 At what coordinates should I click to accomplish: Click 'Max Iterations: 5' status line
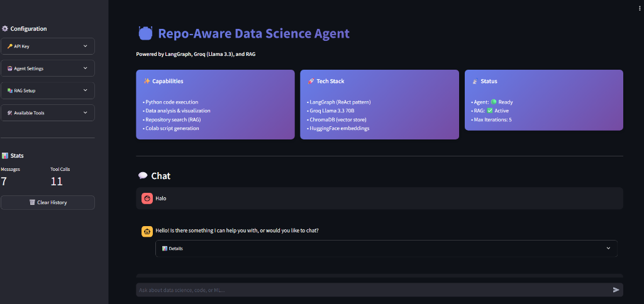491,120
